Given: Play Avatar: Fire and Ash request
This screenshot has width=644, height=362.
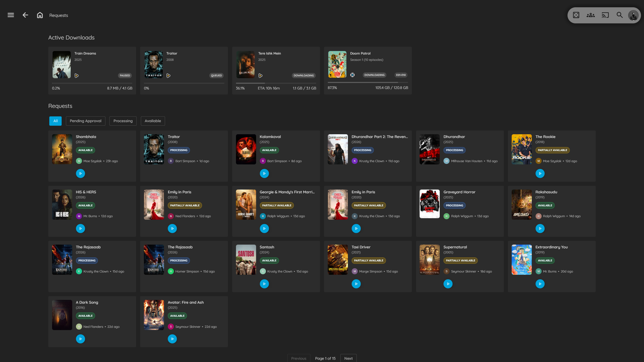Looking at the screenshot, I should 172,339.
